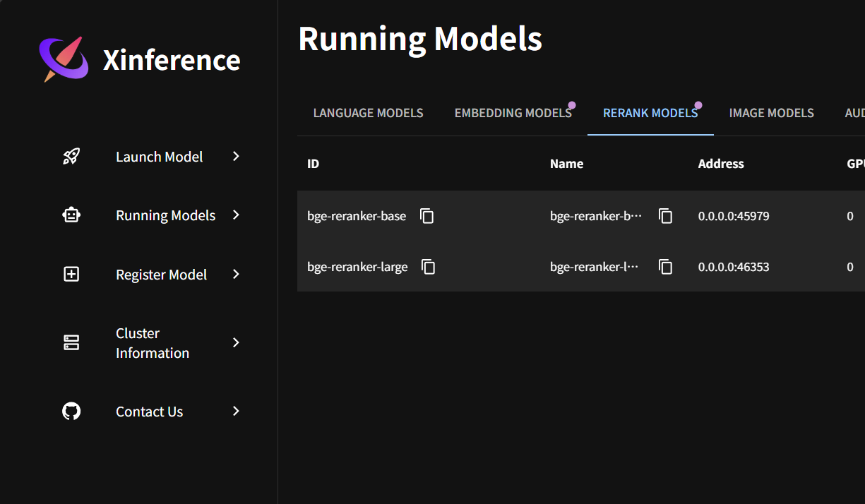865x504 pixels.
Task: Copy the bge-reranker-base model name
Action: coord(665,216)
